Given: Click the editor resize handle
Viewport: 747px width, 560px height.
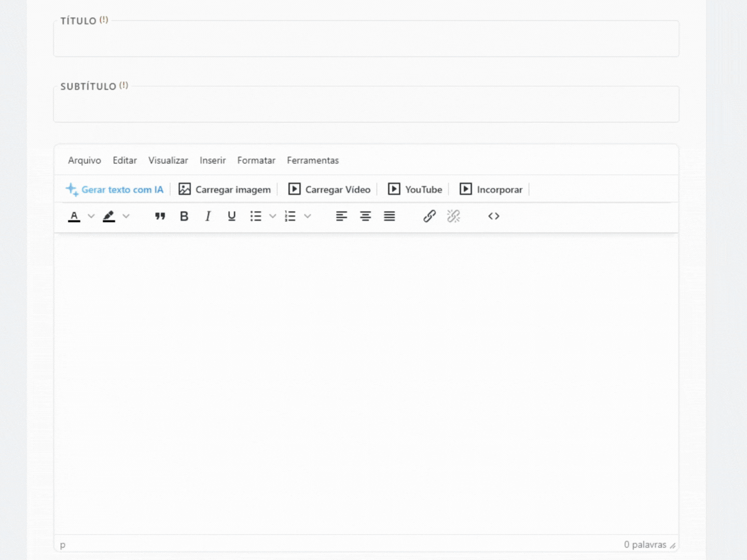Looking at the screenshot, I should [x=673, y=545].
